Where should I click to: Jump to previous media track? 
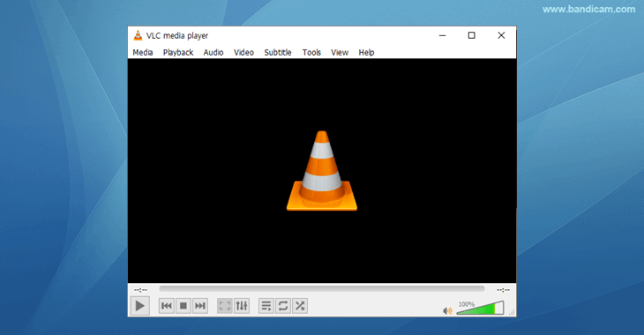[x=167, y=306]
